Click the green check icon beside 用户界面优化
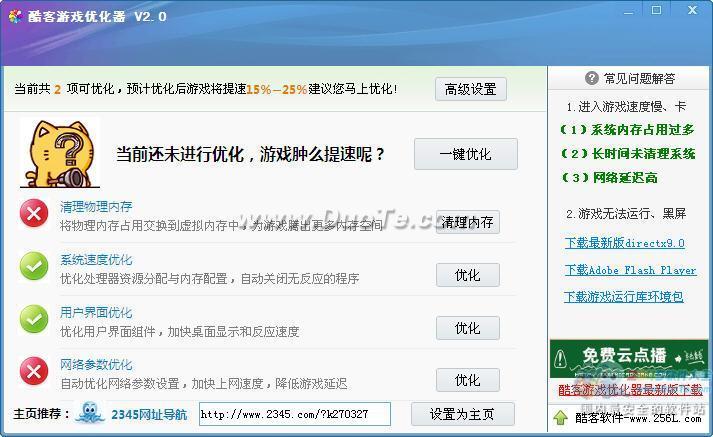The width and height of the screenshot is (713, 437). click(x=35, y=319)
